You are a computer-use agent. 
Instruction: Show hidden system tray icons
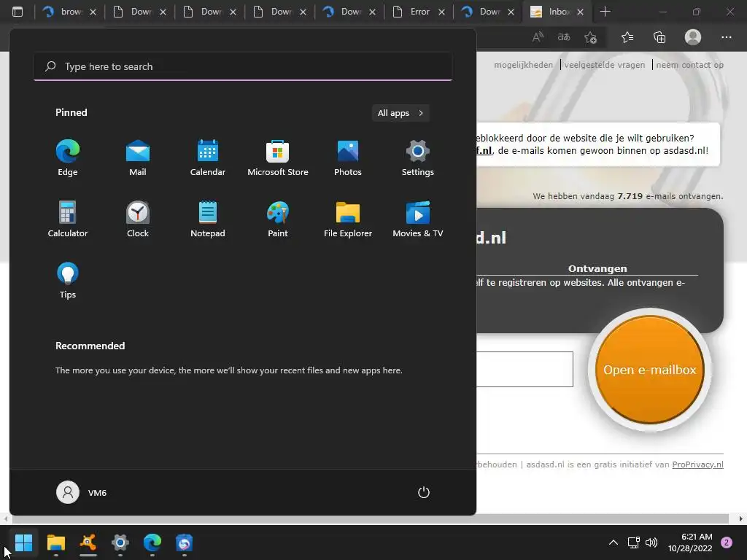(614, 542)
